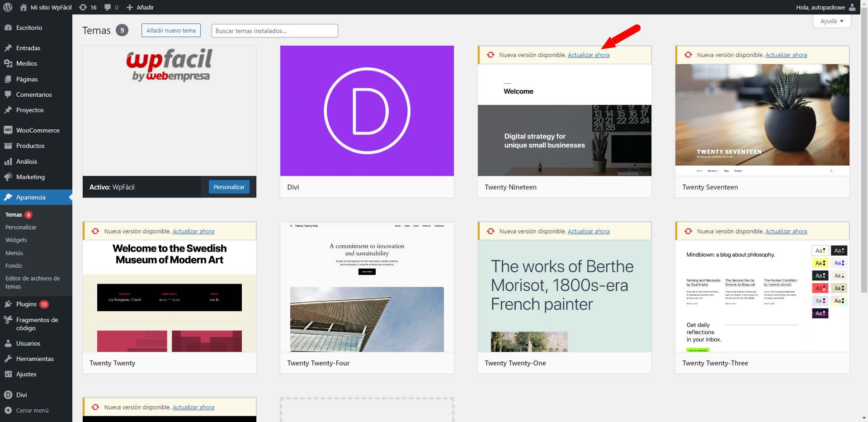Click the Medios media icon
Screen dimensions: 868x422
8,63
